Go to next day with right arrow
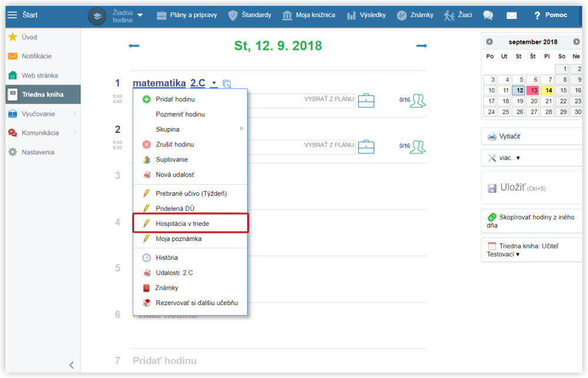Viewport: 588px width, 378px height. coord(421,46)
